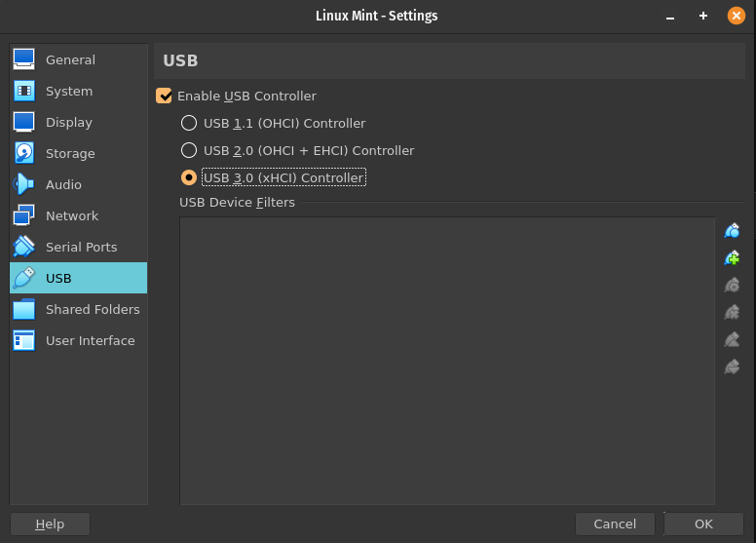
Task: Click the remove USB filter icon
Action: pyautogui.click(x=732, y=313)
